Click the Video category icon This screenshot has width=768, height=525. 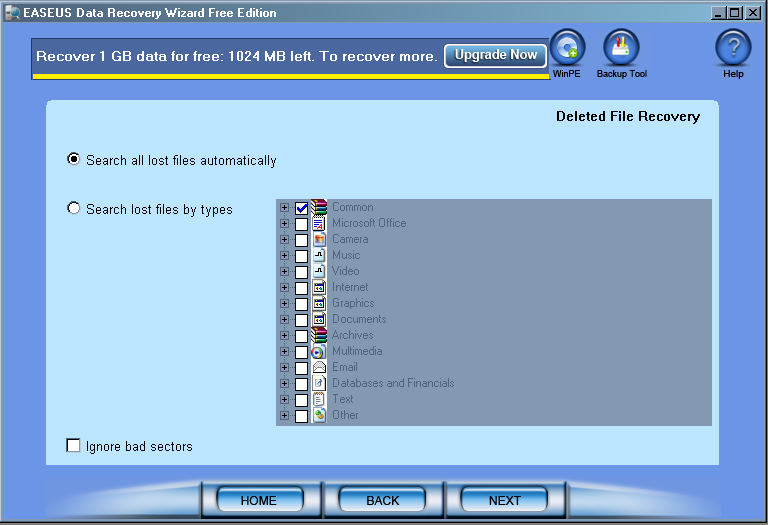[x=319, y=271]
